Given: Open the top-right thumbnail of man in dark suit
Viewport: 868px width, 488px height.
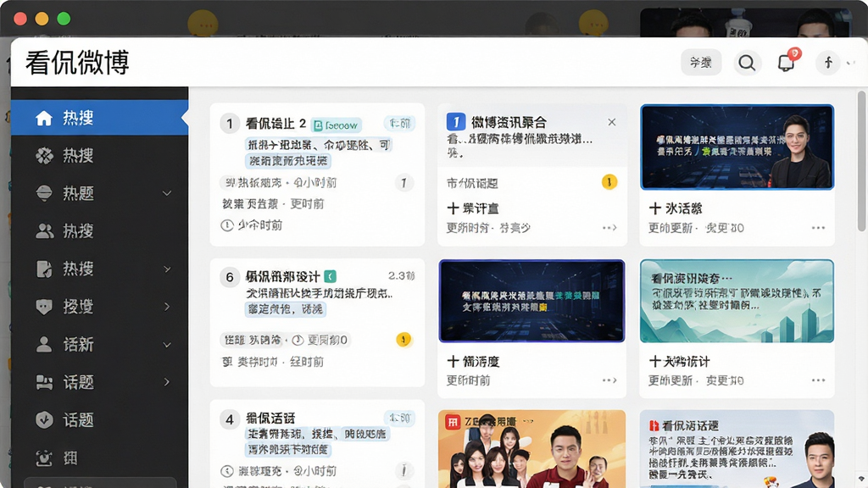Looking at the screenshot, I should tap(737, 147).
